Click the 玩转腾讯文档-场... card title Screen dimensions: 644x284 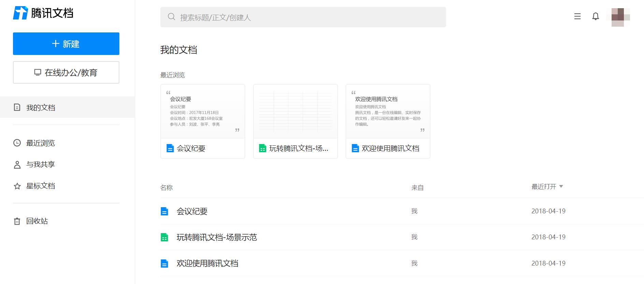coord(299,148)
